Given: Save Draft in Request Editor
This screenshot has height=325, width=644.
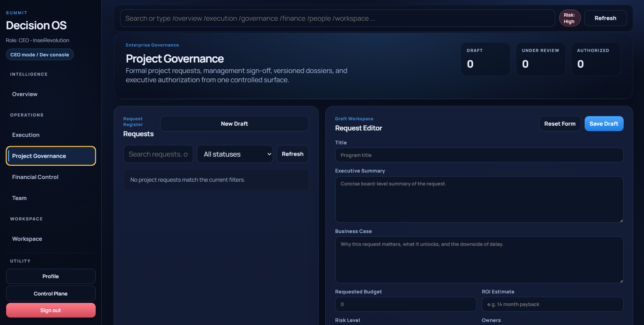Looking at the screenshot, I should click(x=604, y=124).
